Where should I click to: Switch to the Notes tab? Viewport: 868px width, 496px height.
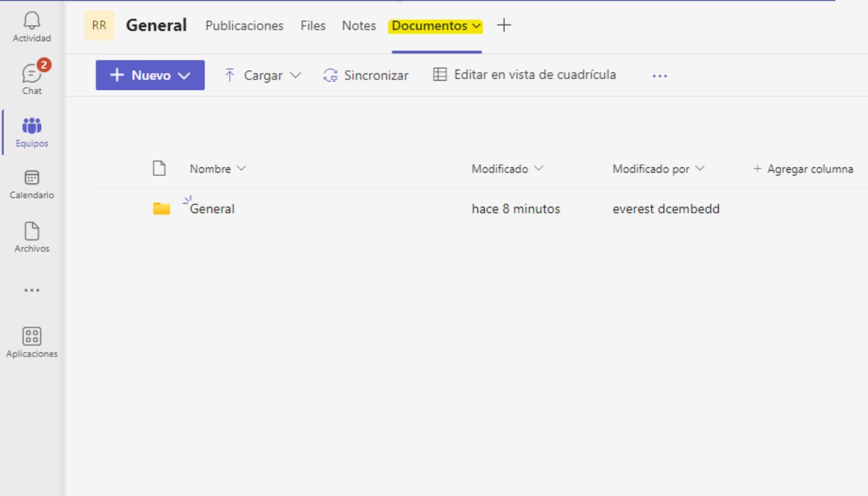[x=359, y=26]
